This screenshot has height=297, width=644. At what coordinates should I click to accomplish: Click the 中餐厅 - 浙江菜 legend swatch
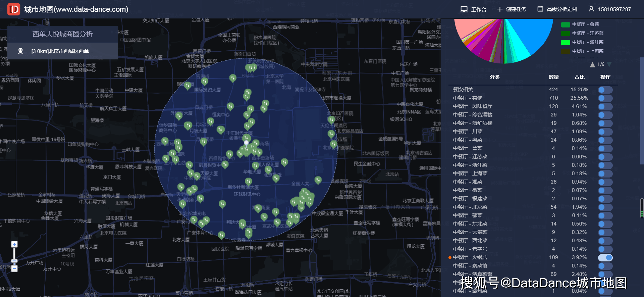(x=566, y=42)
